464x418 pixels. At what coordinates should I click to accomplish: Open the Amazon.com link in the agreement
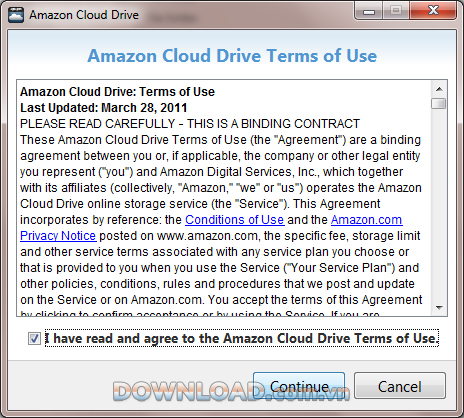pyautogui.click(x=366, y=220)
